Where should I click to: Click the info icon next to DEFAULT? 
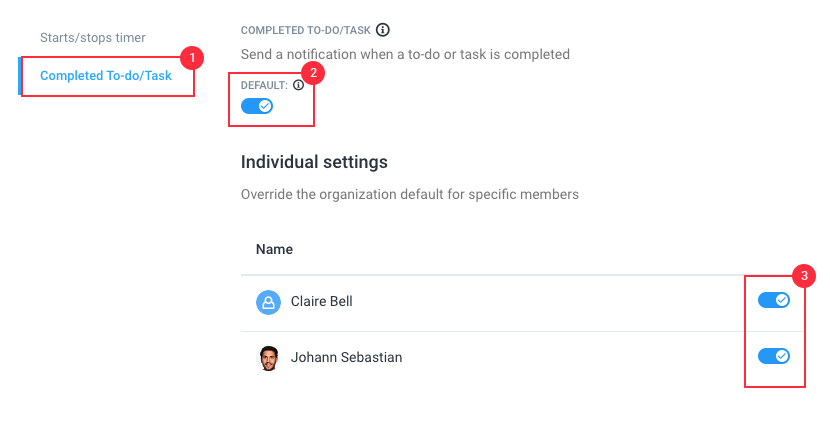pos(299,85)
